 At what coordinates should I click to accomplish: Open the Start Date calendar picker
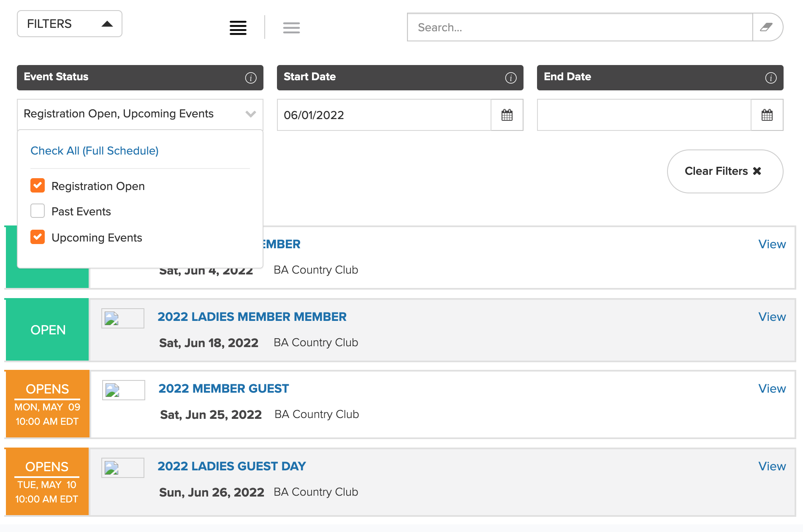(507, 115)
